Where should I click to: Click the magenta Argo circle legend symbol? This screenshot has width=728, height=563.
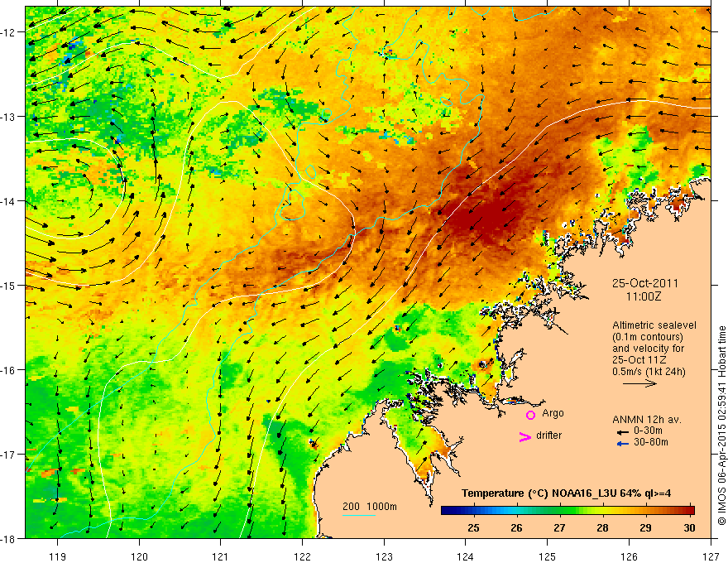(530, 415)
